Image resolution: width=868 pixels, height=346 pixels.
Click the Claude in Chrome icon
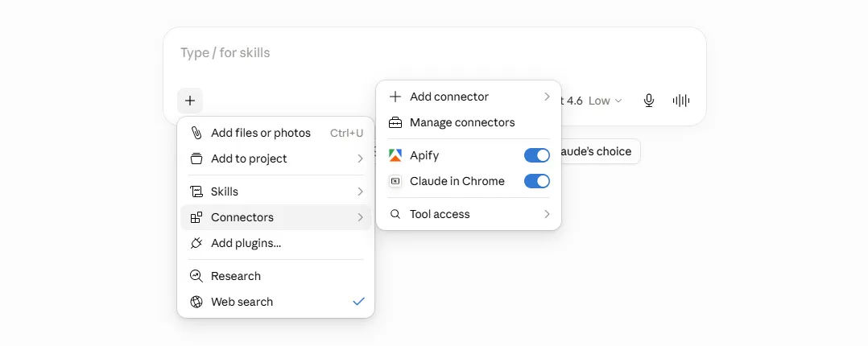click(x=395, y=181)
